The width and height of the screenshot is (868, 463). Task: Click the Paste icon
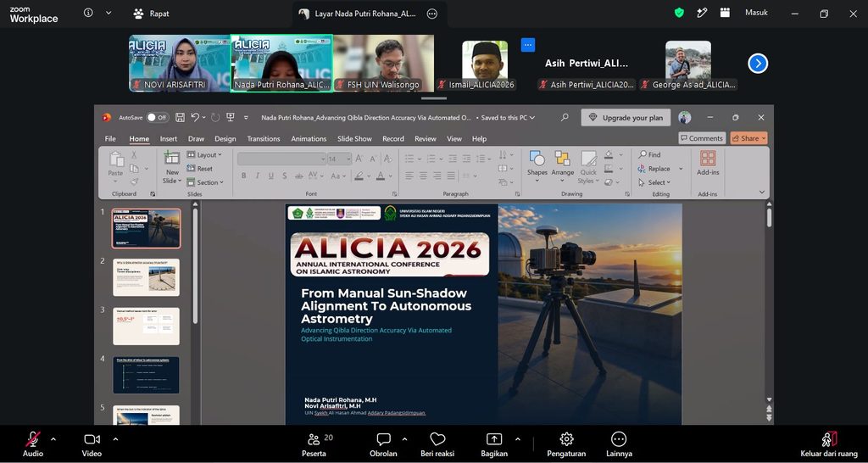[x=116, y=159]
